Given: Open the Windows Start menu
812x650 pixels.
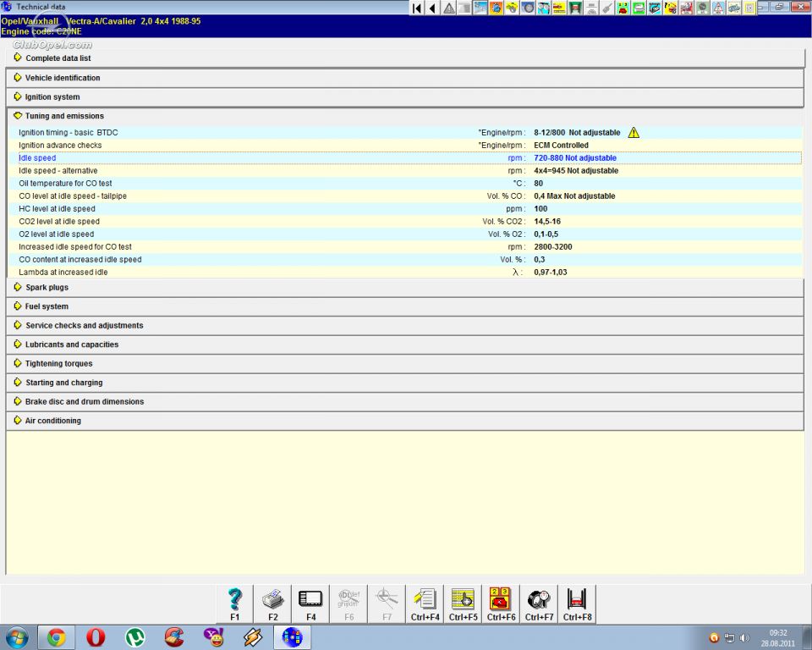Looking at the screenshot, I should 17,637.
